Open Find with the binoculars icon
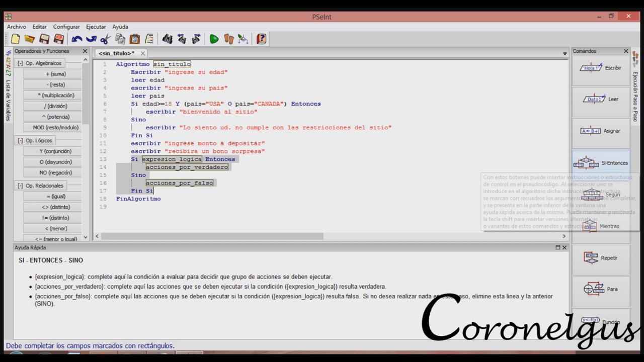Image resolution: width=644 pixels, height=362 pixels. point(167,39)
